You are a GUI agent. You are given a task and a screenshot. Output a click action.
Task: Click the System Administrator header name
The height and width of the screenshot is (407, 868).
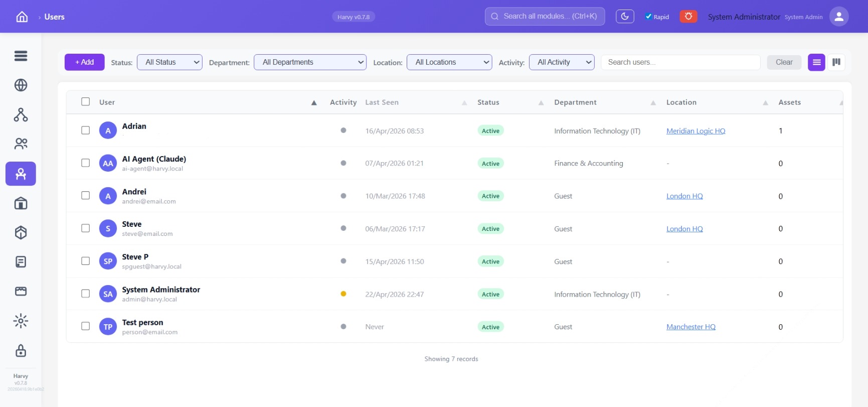click(744, 17)
